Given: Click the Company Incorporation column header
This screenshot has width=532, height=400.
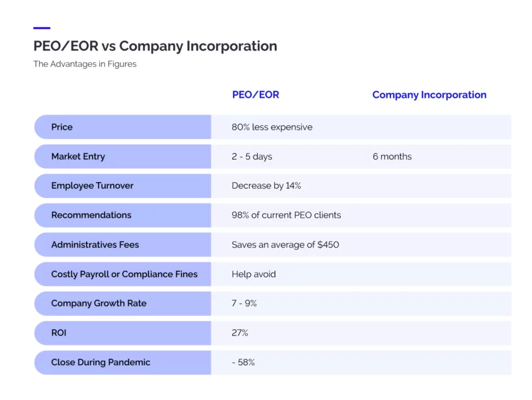Looking at the screenshot, I should [x=429, y=95].
